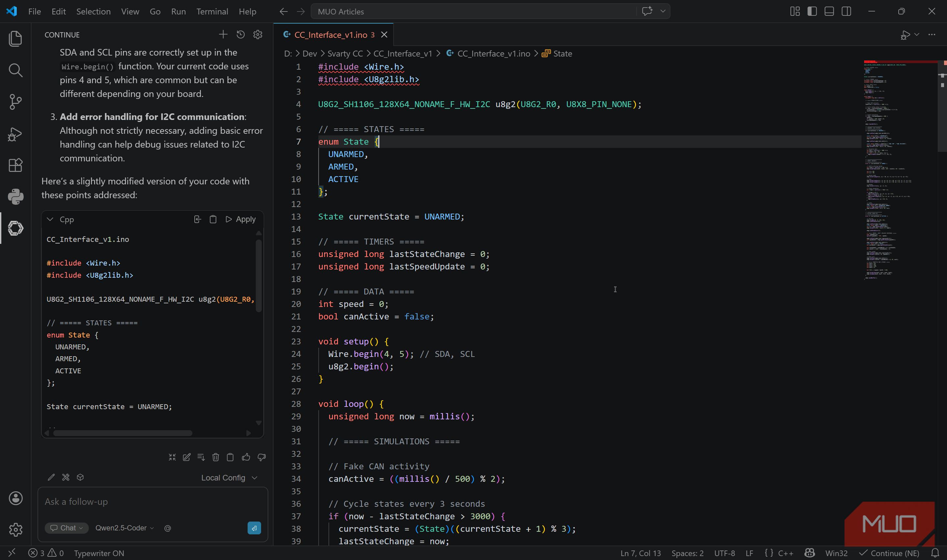Focus the Ask a follow-up input
Image resolution: width=947 pixels, height=560 pixels.
[153, 502]
